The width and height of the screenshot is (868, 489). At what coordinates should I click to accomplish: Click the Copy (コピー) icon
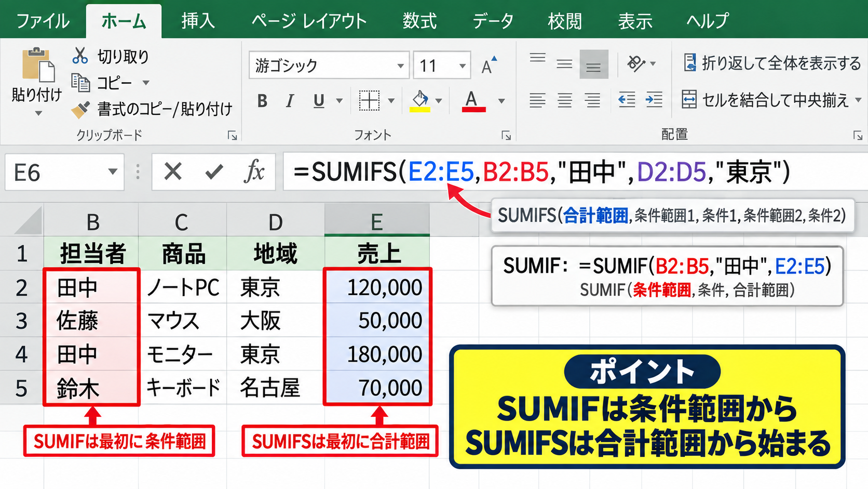pyautogui.click(x=80, y=82)
